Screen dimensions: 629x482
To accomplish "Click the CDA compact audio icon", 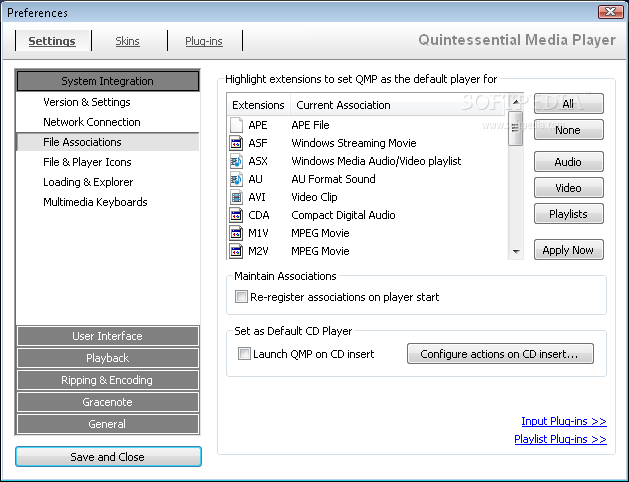I will tap(236, 215).
